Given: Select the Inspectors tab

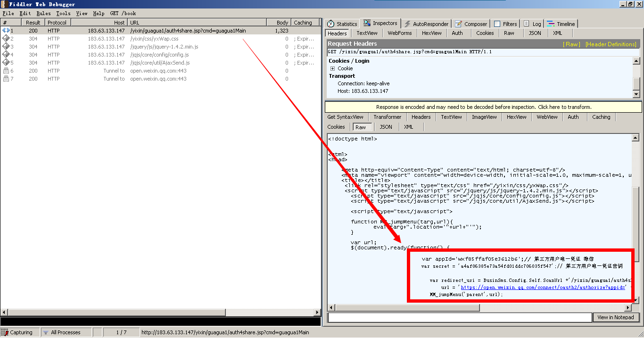Looking at the screenshot, I should point(380,23).
